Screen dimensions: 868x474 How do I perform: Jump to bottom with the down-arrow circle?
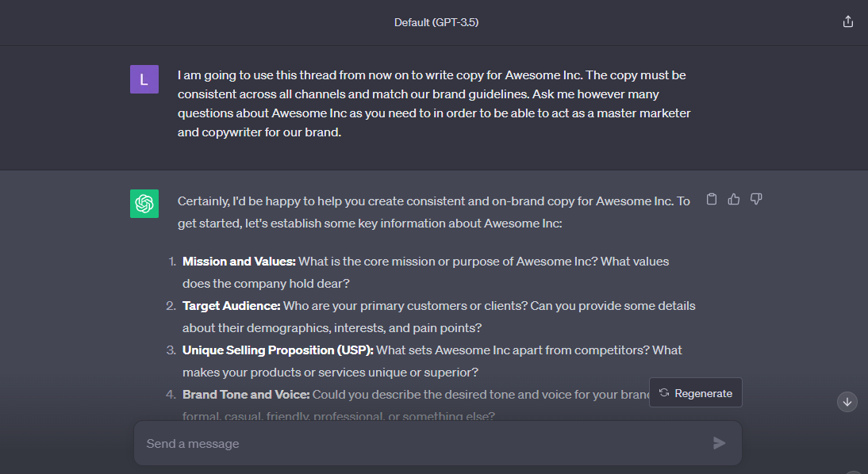pos(847,402)
